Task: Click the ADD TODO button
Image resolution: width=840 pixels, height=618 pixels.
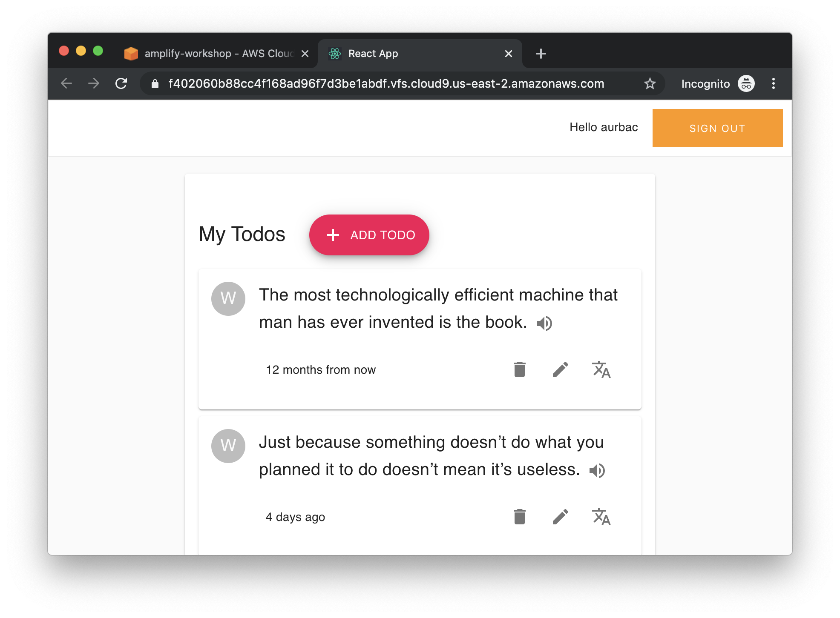Action: 369,235
